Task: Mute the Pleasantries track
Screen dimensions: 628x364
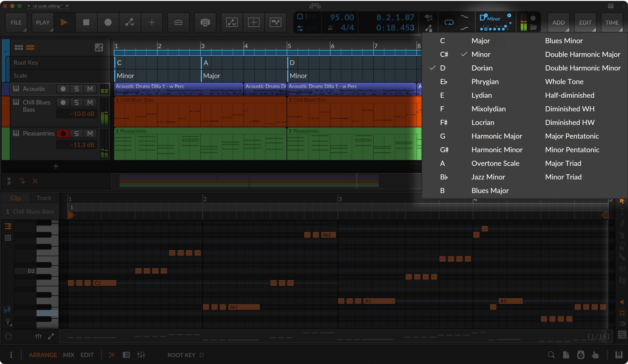Action: 90,133
